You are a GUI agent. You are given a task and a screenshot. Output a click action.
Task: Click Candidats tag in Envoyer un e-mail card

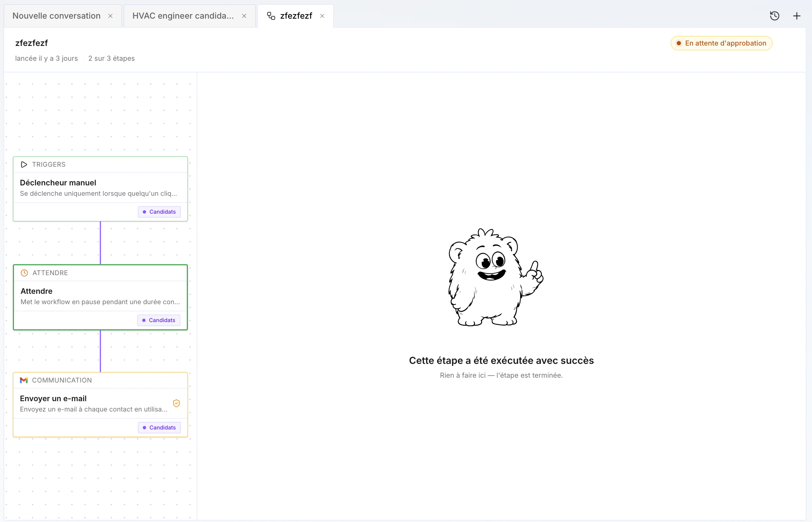(159, 427)
